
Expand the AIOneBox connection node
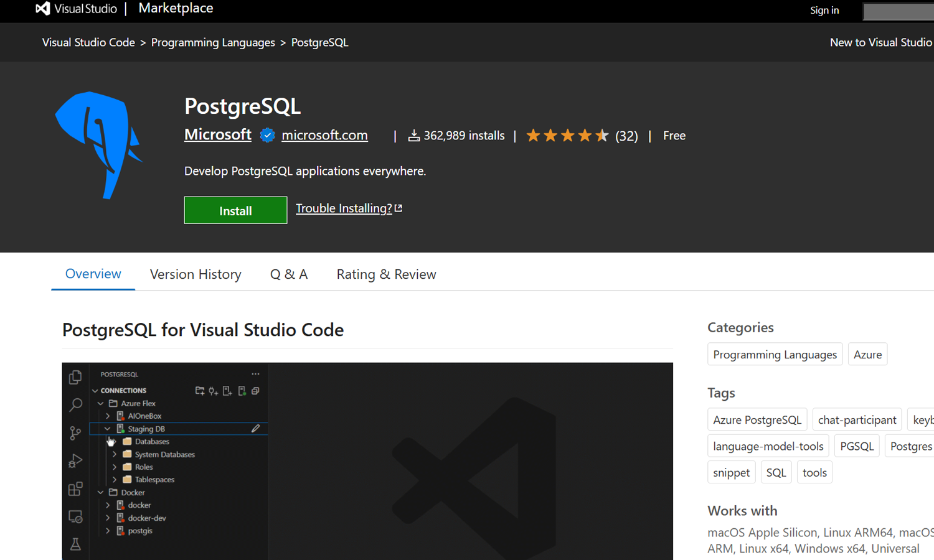[x=108, y=416]
